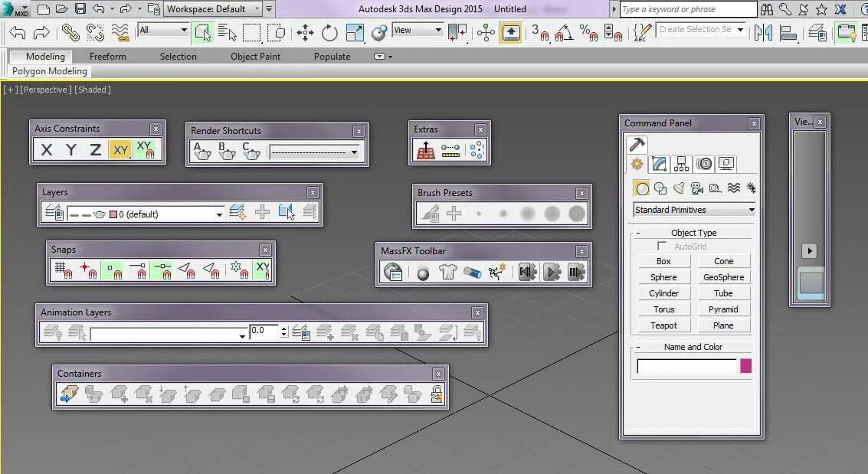Click the GeoSphere primitive button

(723, 277)
